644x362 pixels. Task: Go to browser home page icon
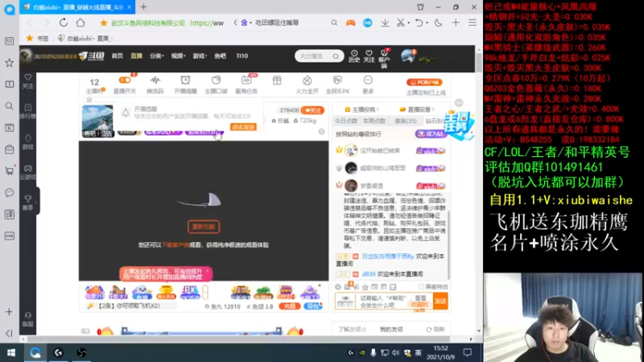point(80,23)
